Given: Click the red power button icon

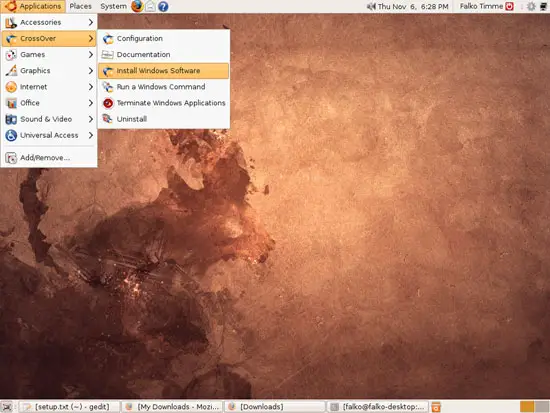Looking at the screenshot, I should click(509, 6).
